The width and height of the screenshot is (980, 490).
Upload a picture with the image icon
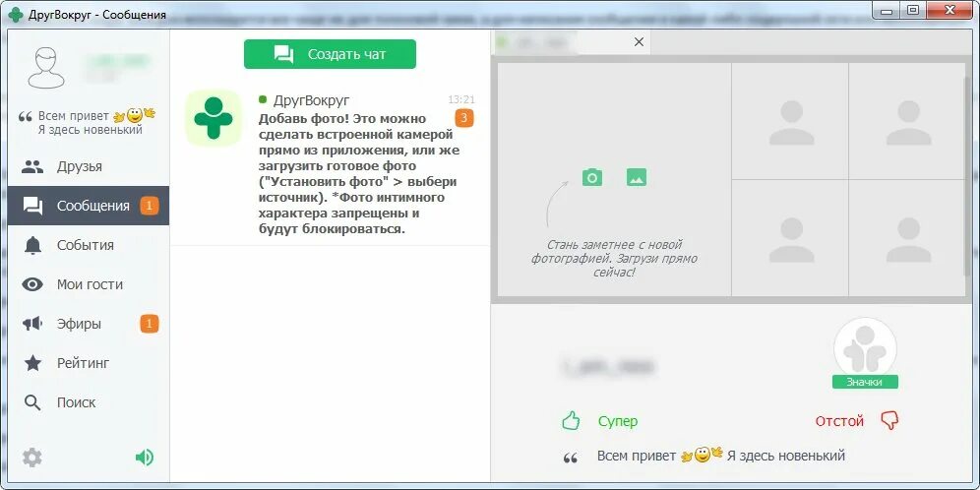coord(637,177)
